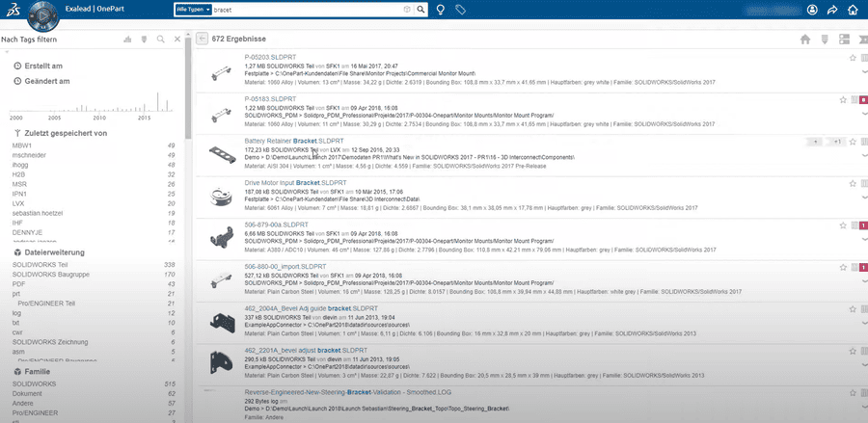
Task: Toggle favorite star for Drive Motor Input Bracket
Action: click(x=853, y=183)
